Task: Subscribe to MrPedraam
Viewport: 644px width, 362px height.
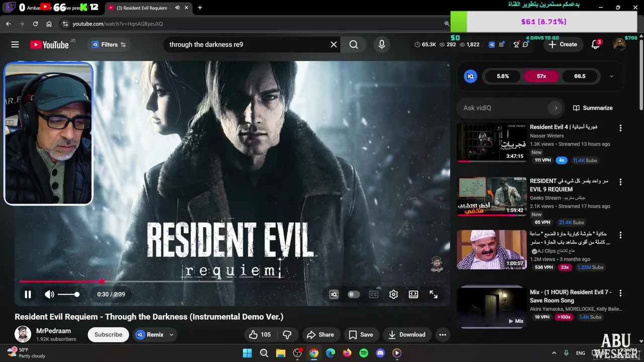Action: [x=108, y=335]
